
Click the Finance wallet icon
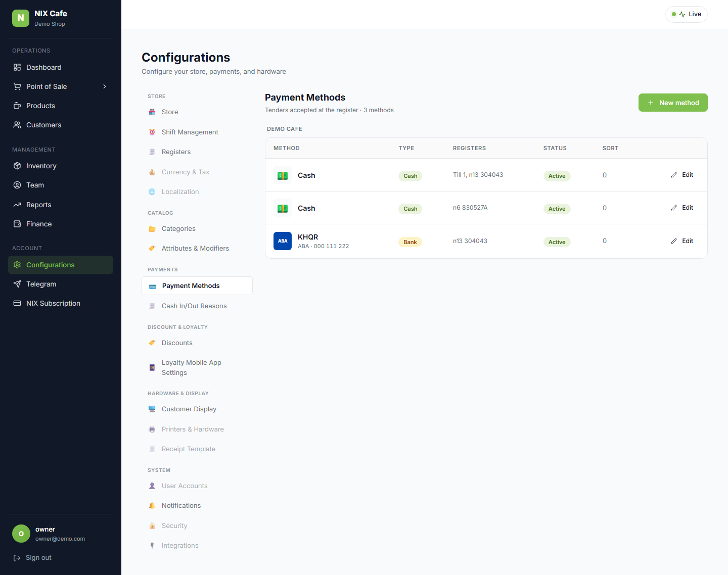(17, 224)
